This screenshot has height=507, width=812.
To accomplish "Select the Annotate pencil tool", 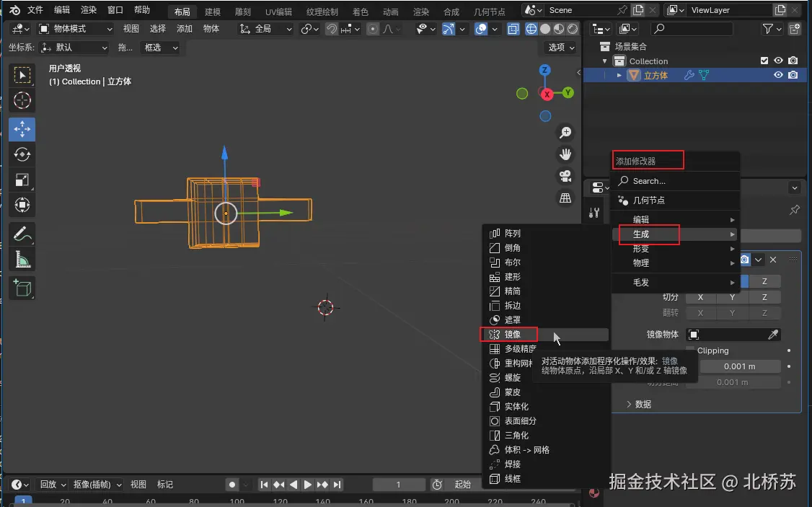I will [22, 234].
